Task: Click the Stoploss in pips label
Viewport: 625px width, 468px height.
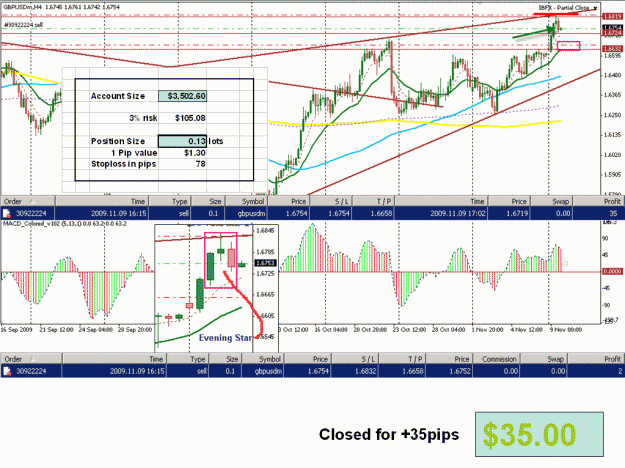Action: pyautogui.click(x=123, y=164)
